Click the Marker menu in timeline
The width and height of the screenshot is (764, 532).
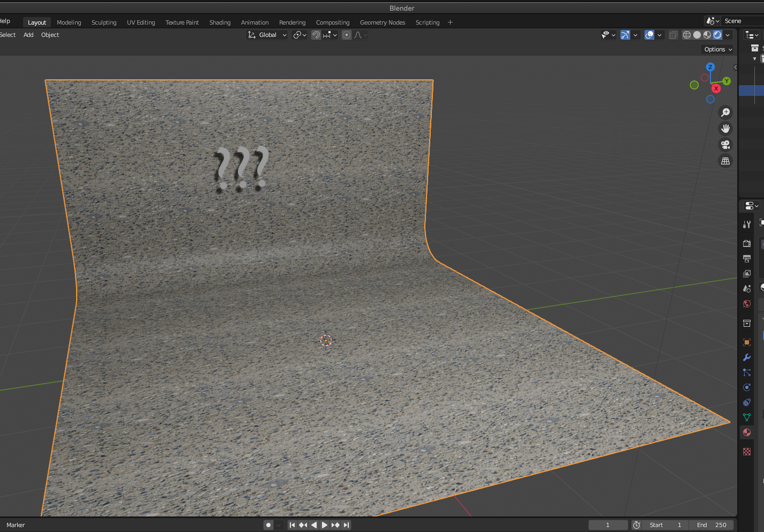pyautogui.click(x=16, y=525)
